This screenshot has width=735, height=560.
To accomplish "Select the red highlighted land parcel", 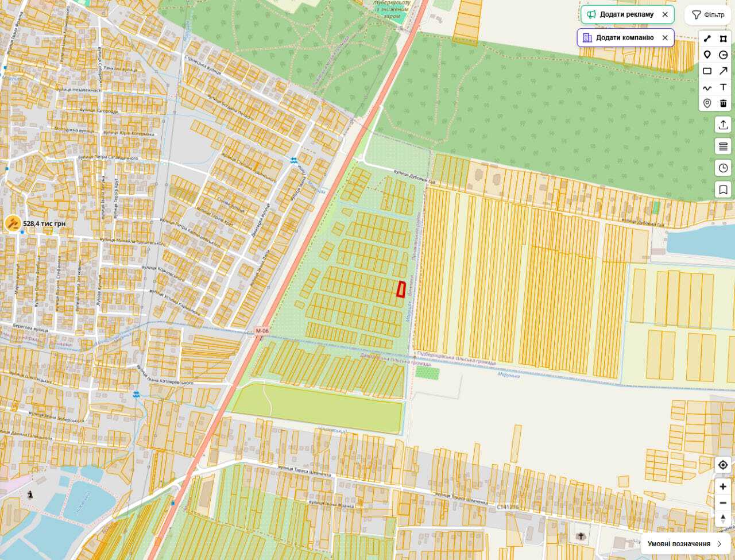I will click(x=401, y=289).
